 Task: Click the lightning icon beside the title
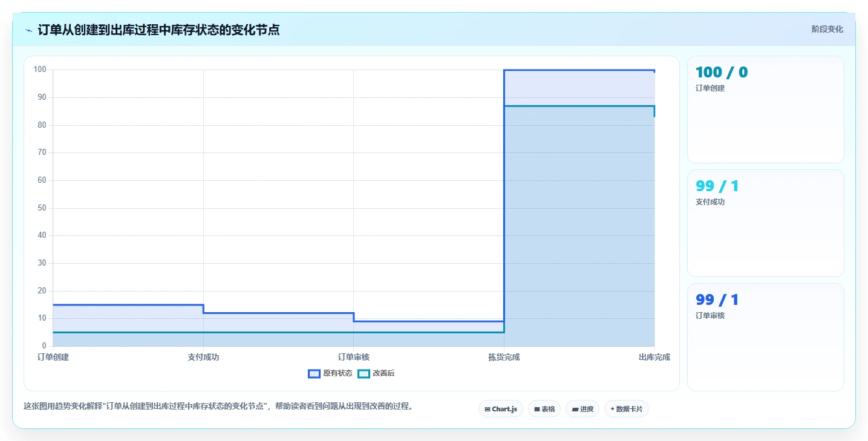click(x=29, y=30)
